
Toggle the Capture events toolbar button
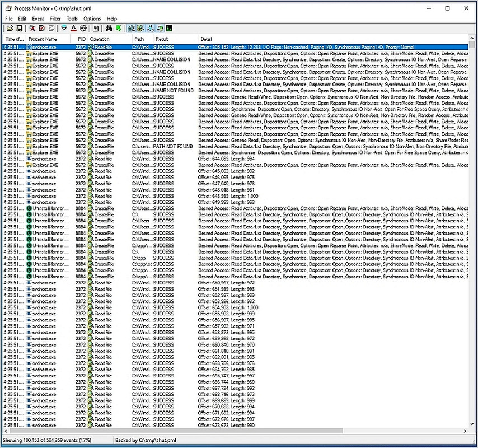coord(32,29)
